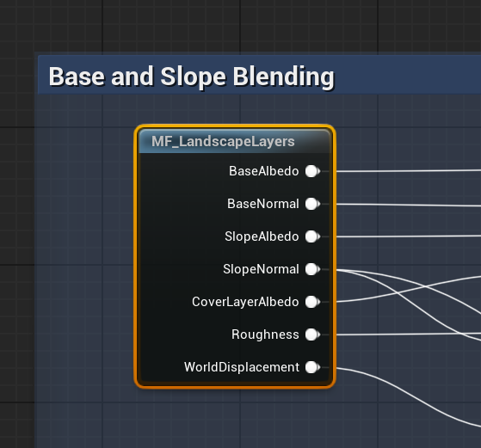Viewport: 481px width, 448px height.
Task: Click the BaseAlbedo pin label text
Action: 264,171
